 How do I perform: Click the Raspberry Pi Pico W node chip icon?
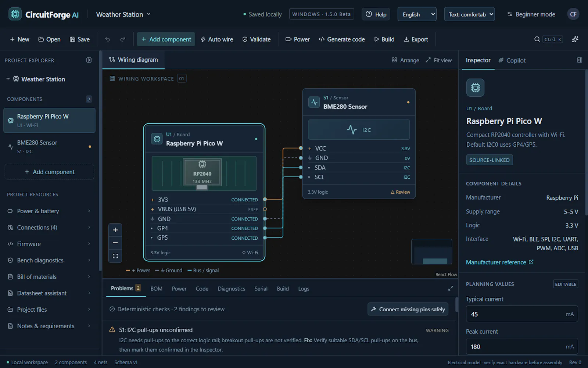157,139
